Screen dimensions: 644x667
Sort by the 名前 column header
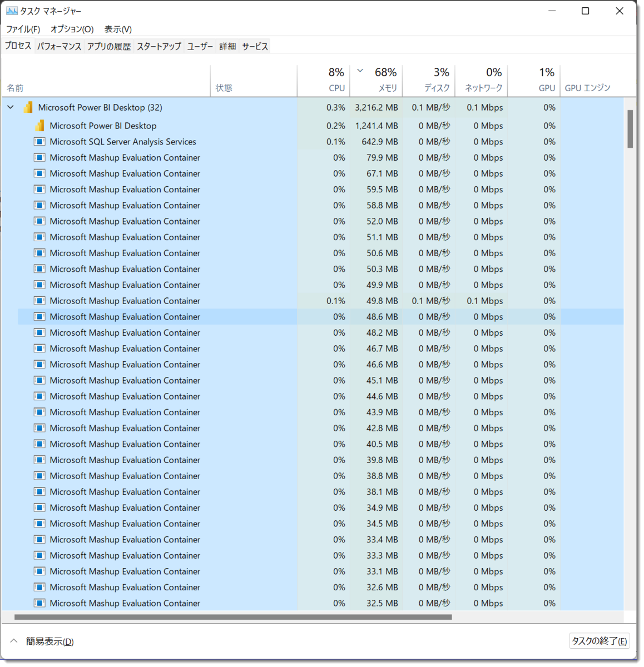click(x=106, y=81)
